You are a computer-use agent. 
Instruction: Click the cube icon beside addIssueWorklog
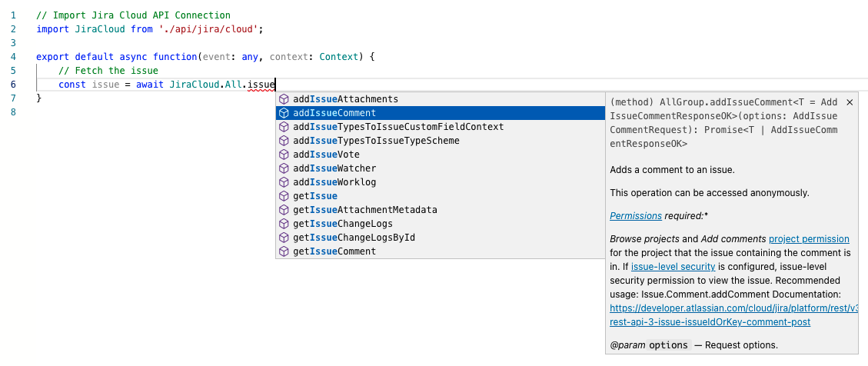284,182
